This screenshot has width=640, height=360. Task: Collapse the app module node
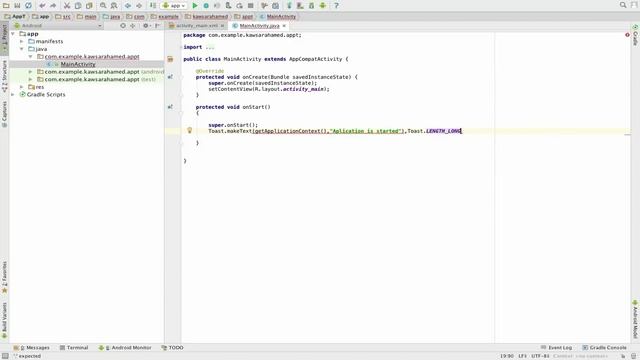(13, 34)
